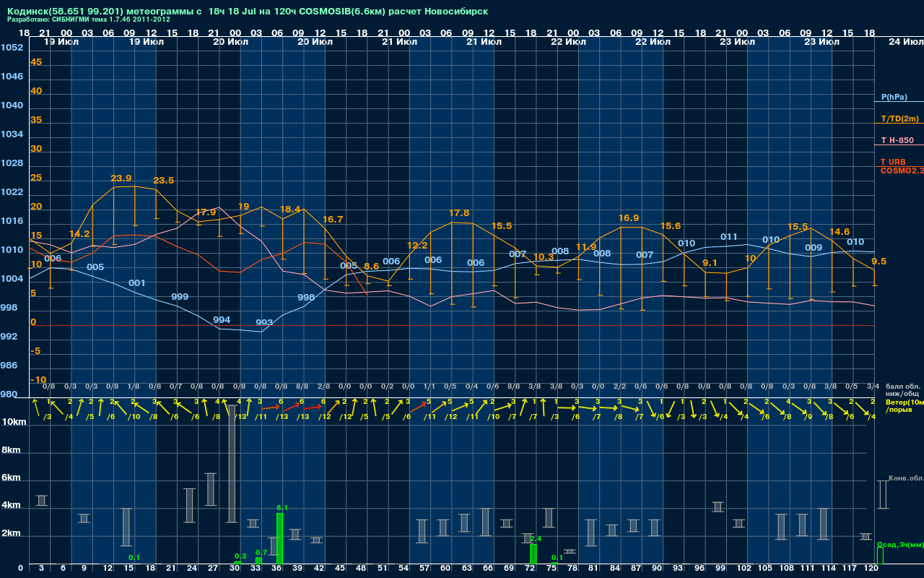Select the T URB legend label

(893, 162)
